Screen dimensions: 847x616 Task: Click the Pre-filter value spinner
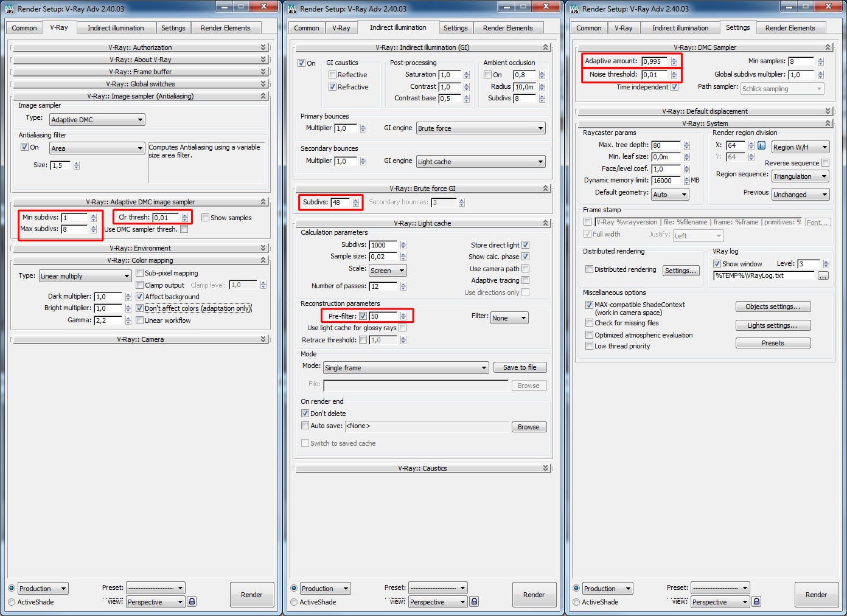tap(403, 316)
